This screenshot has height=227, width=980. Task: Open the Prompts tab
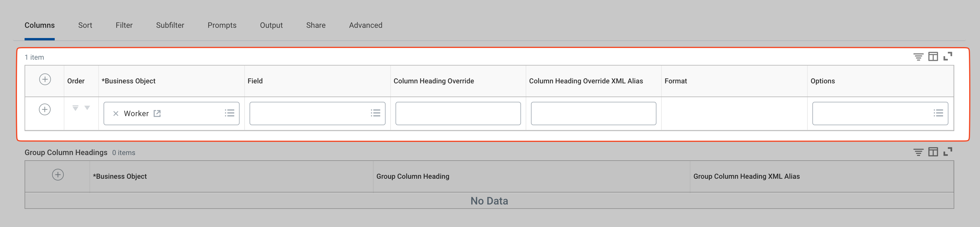[222, 25]
